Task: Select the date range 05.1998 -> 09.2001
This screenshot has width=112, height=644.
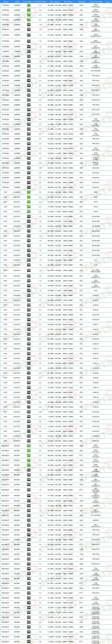Action: click(x=54, y=388)
